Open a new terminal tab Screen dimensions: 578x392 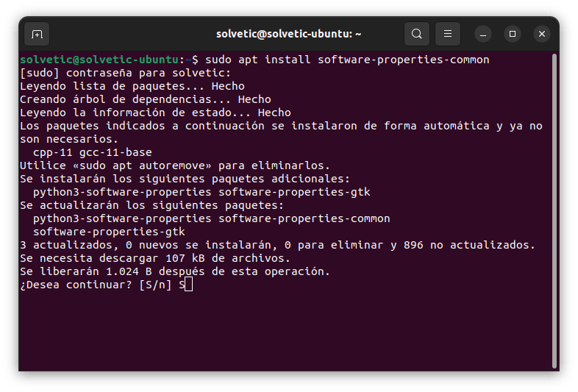click(37, 34)
